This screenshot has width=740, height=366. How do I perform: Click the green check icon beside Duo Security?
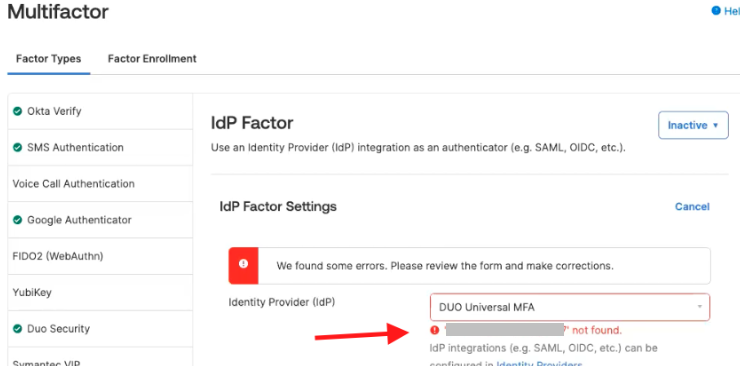17,329
